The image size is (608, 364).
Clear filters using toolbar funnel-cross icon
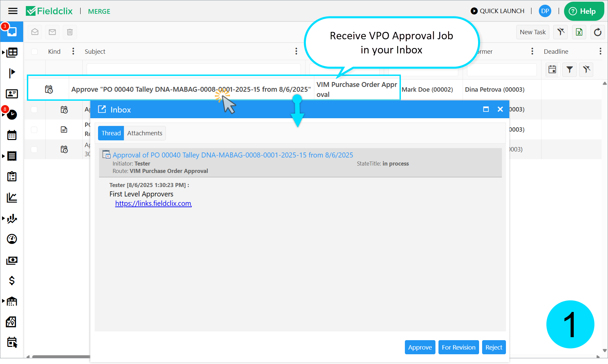(561, 32)
